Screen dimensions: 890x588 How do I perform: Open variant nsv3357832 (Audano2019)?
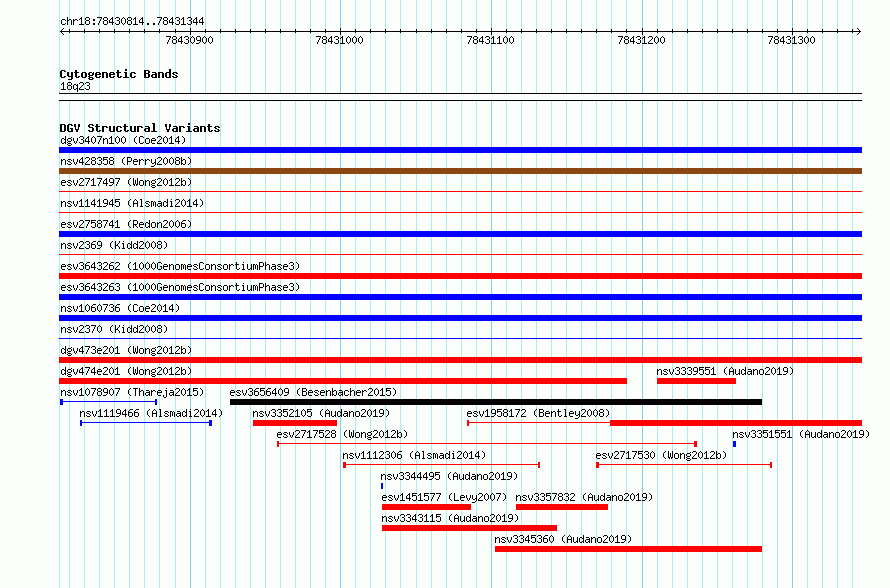tap(584, 497)
